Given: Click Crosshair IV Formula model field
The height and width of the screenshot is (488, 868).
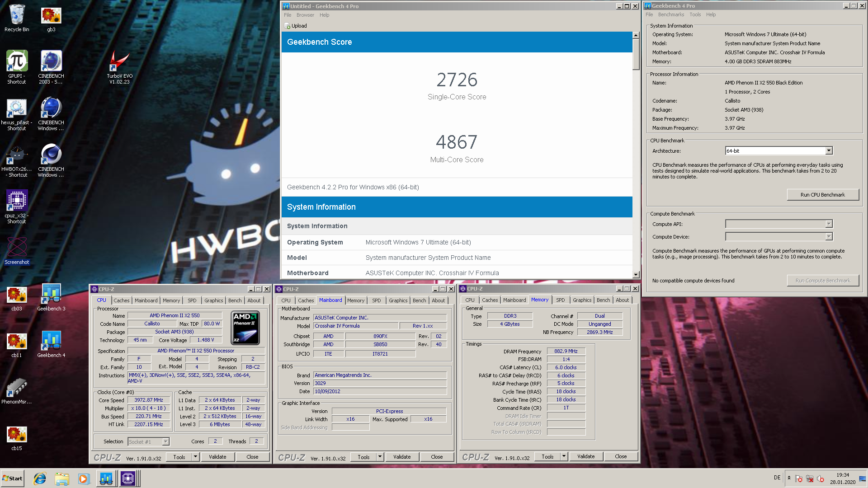Looking at the screenshot, I should click(356, 326).
